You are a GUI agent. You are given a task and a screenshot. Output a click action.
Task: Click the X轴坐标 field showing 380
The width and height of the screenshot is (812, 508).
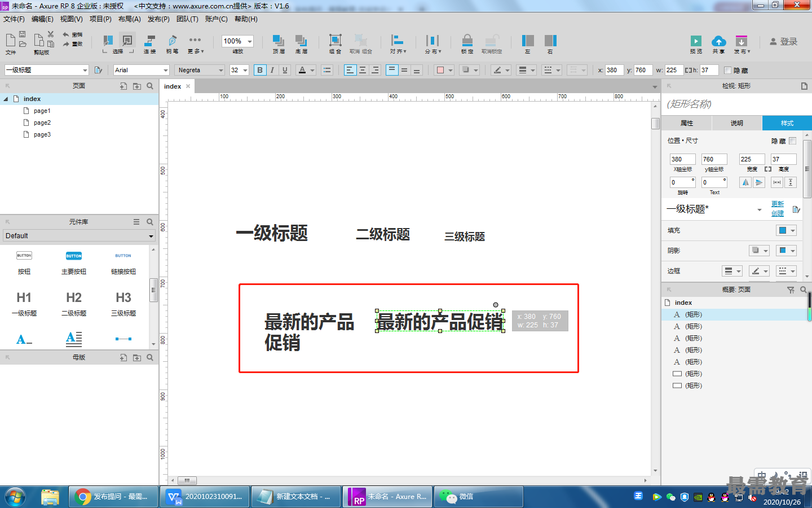click(682, 159)
